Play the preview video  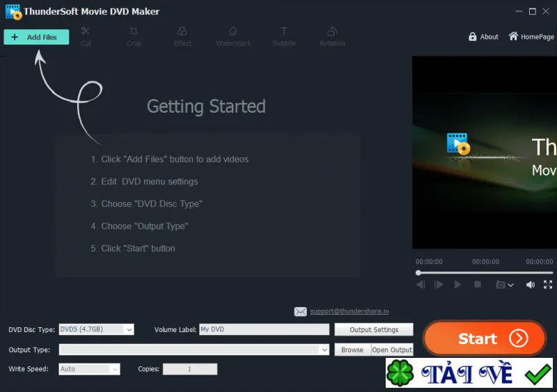point(458,285)
